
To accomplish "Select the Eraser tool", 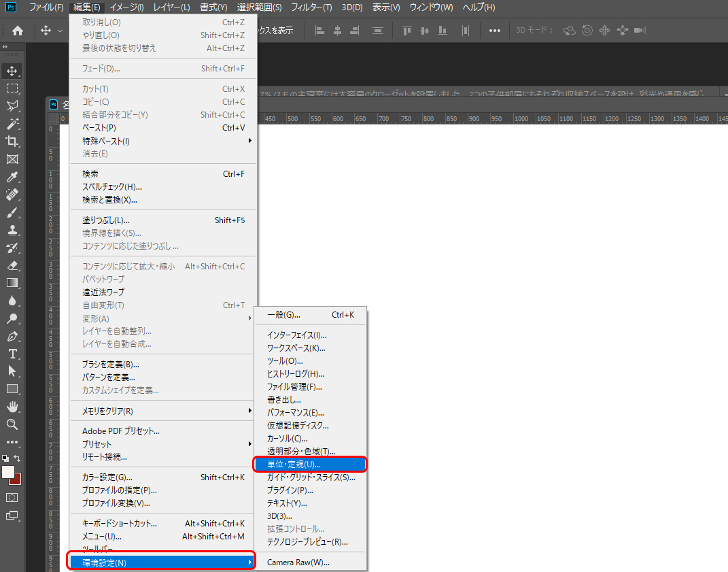I will click(12, 265).
